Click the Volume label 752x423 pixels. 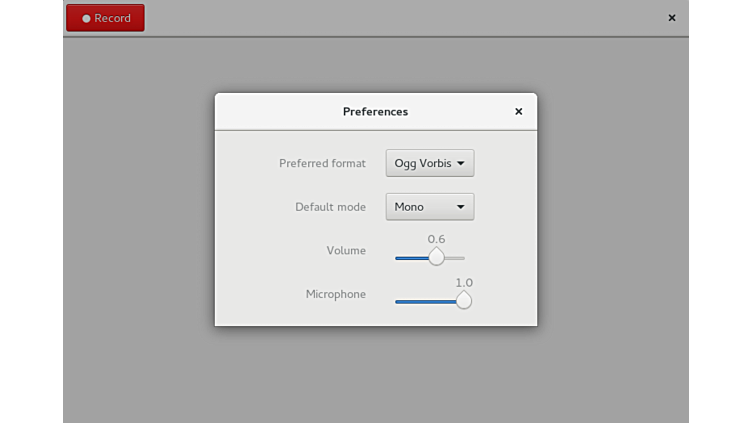[346, 250]
